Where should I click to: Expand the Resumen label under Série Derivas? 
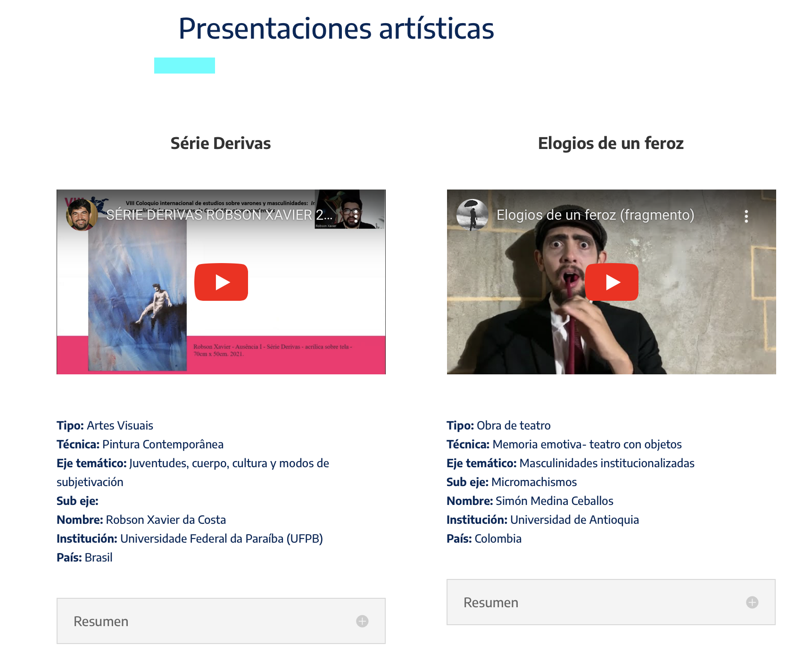[x=101, y=621]
